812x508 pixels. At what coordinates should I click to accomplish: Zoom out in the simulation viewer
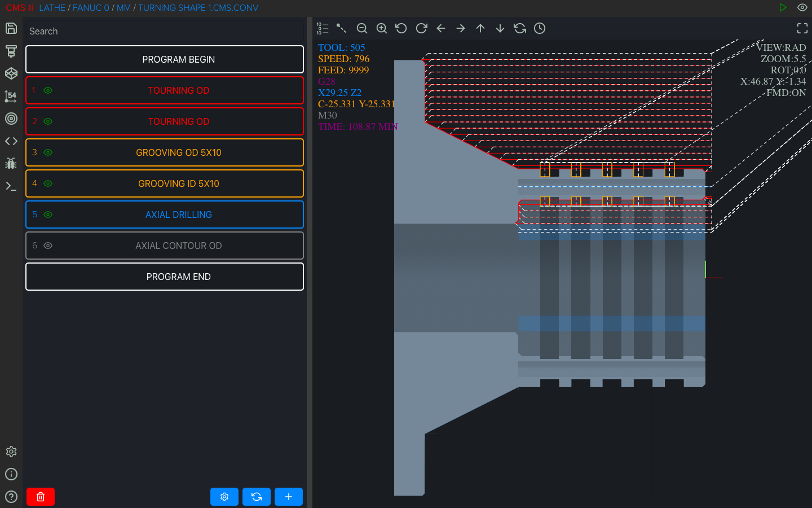point(362,28)
